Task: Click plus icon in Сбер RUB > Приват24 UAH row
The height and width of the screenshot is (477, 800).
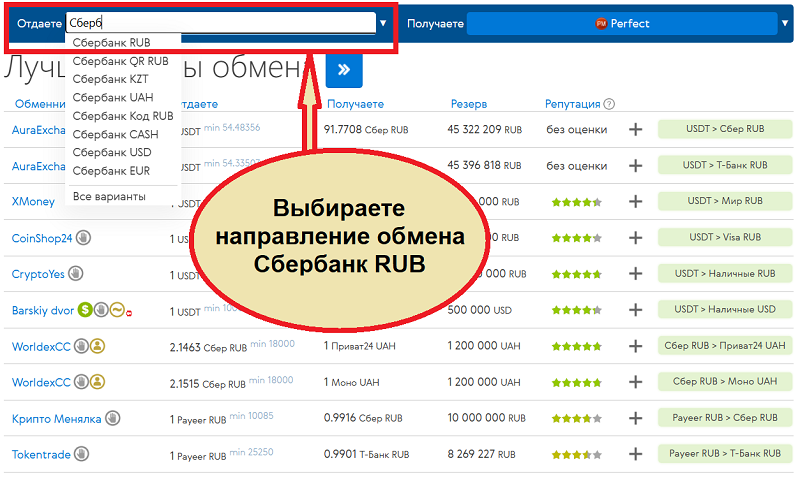Action: click(x=635, y=346)
